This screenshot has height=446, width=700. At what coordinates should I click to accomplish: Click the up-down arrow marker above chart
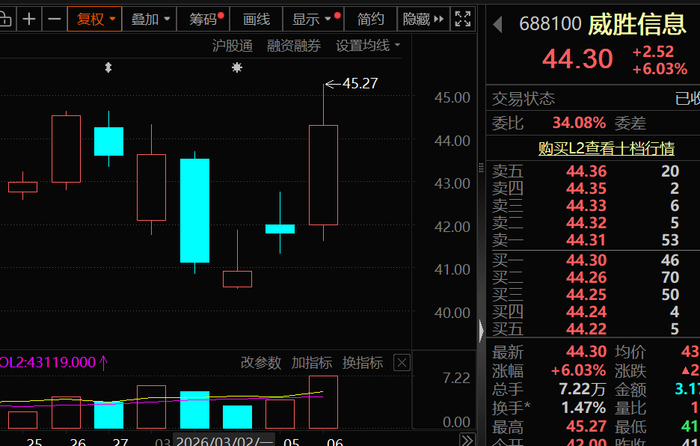108,68
